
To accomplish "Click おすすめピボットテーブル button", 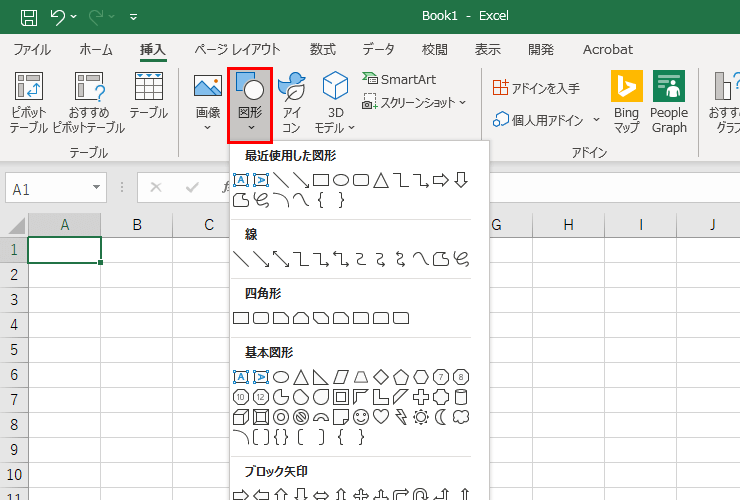I will pos(89,102).
